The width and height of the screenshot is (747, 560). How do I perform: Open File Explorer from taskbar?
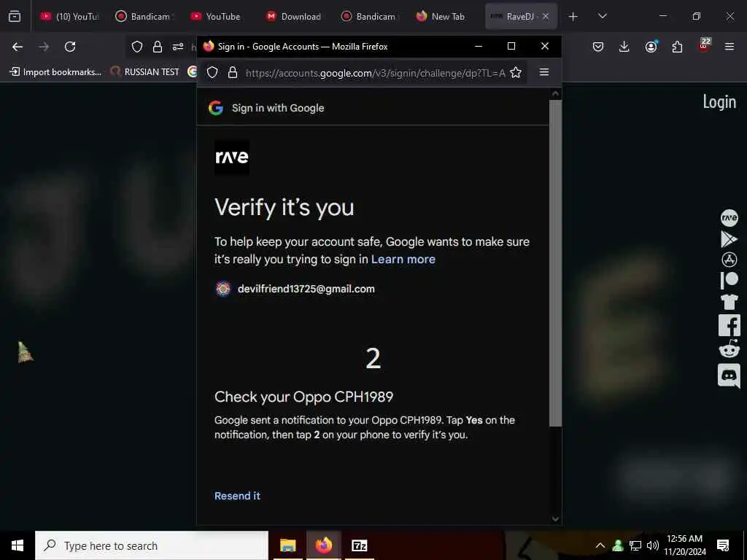287,545
